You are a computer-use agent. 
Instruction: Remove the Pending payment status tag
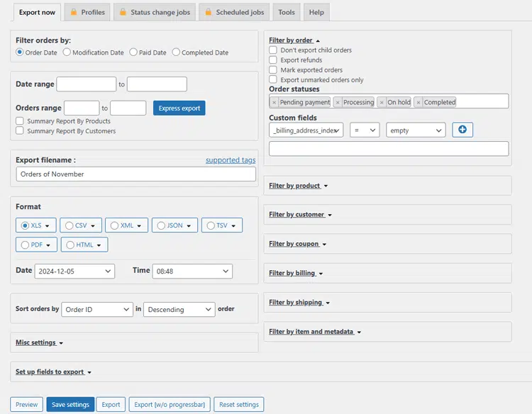(x=274, y=102)
